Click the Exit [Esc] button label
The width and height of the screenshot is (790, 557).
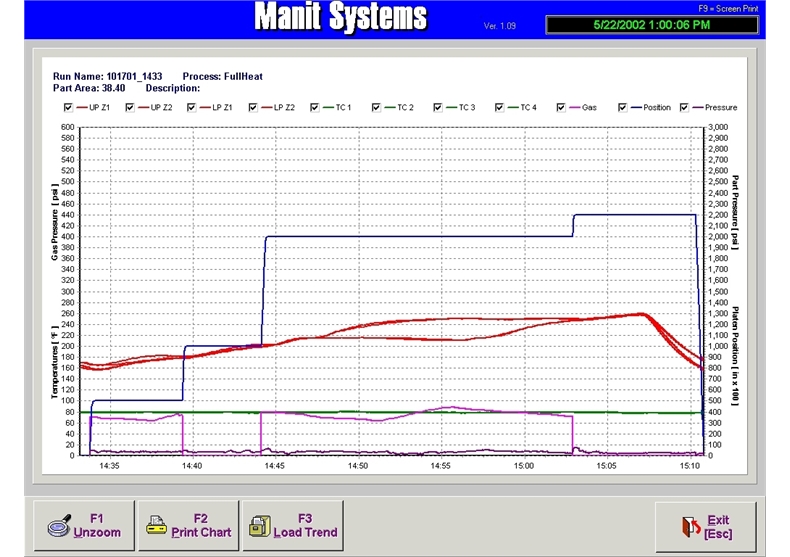[x=718, y=527]
